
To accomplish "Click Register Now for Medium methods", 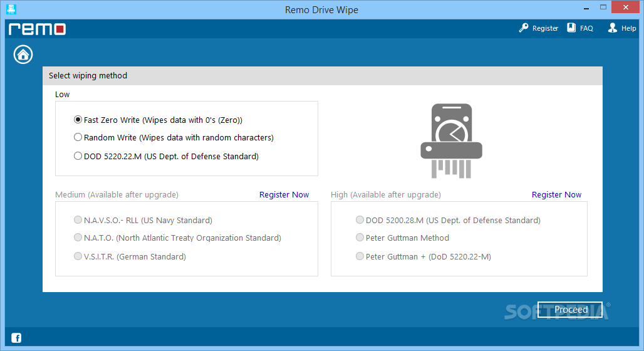I will pos(284,195).
